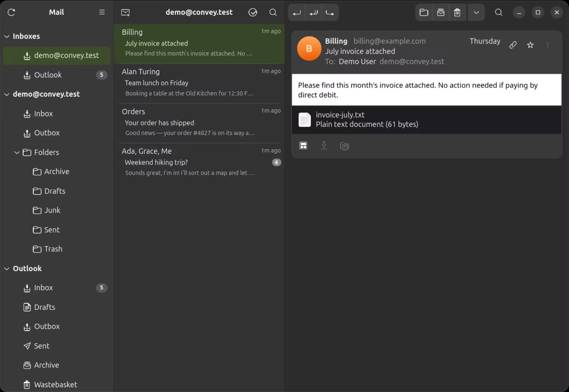This screenshot has height=392, width=569.
Task: Open the more actions dropdown arrow
Action: coord(476,12)
